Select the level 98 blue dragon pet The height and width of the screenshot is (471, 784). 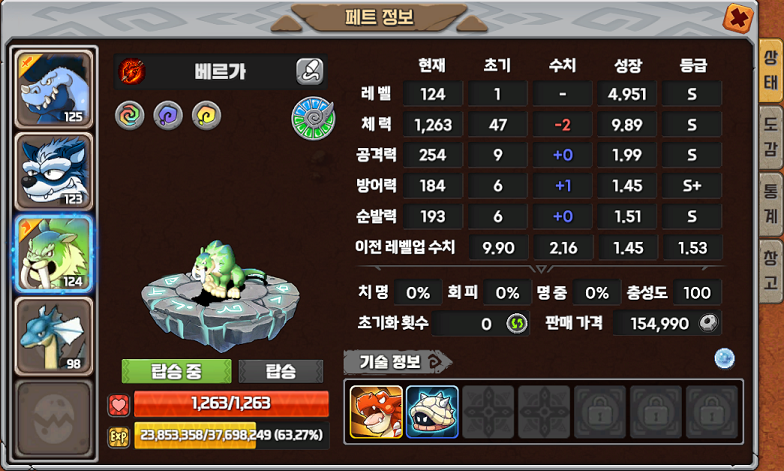coord(54,336)
